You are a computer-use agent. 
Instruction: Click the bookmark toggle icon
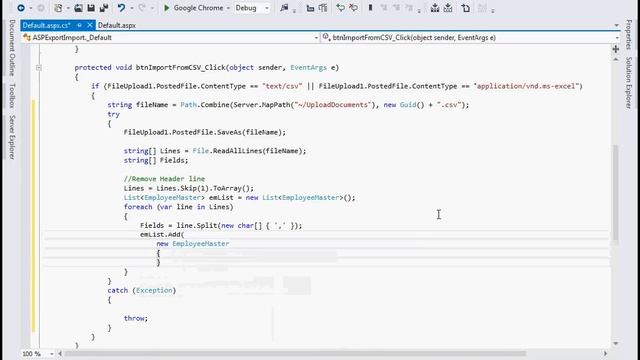coord(371,7)
